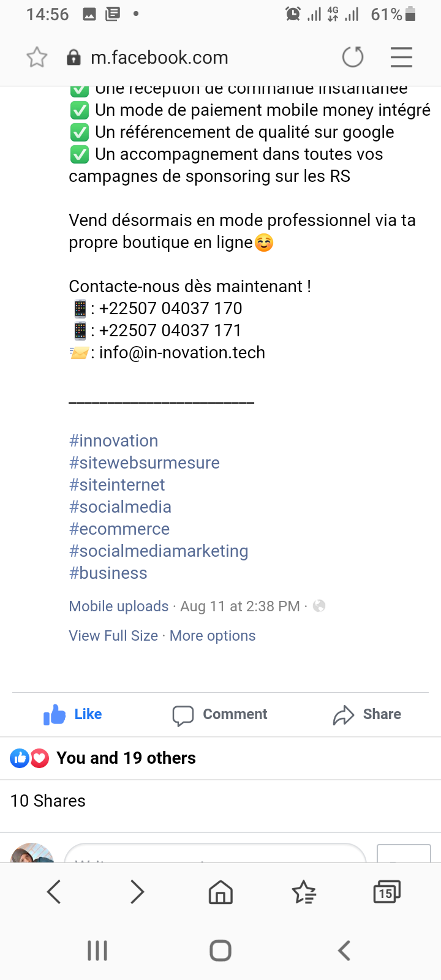Viewport: 441px width, 980px height.
Task: Share the post
Action: pos(367,714)
